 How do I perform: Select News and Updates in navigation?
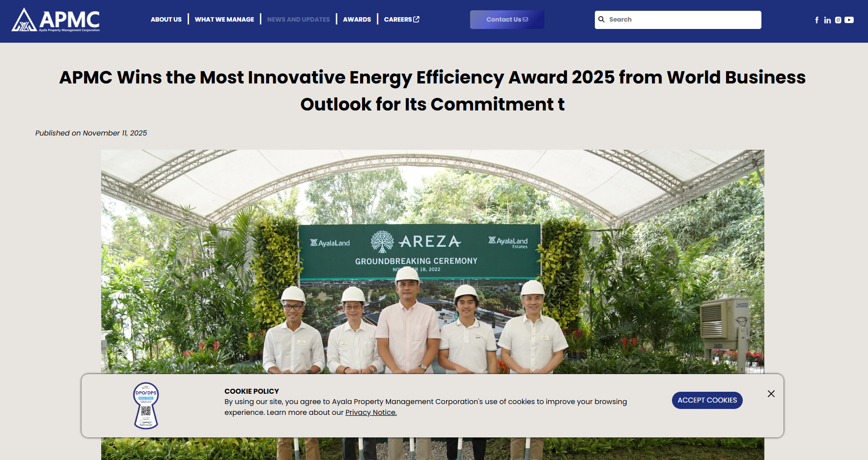click(298, 19)
